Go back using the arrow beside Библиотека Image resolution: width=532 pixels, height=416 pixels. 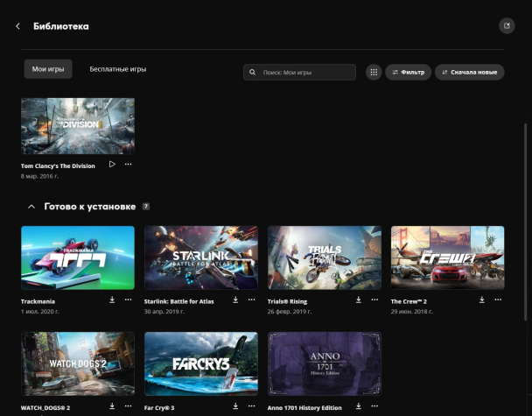pos(18,26)
